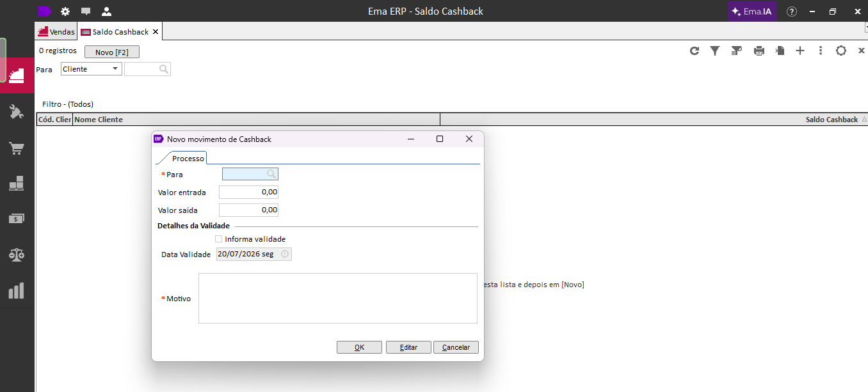Screen dimensions: 868x392
Task: Click the refresh icon in the toolbar
Action: [x=695, y=51]
